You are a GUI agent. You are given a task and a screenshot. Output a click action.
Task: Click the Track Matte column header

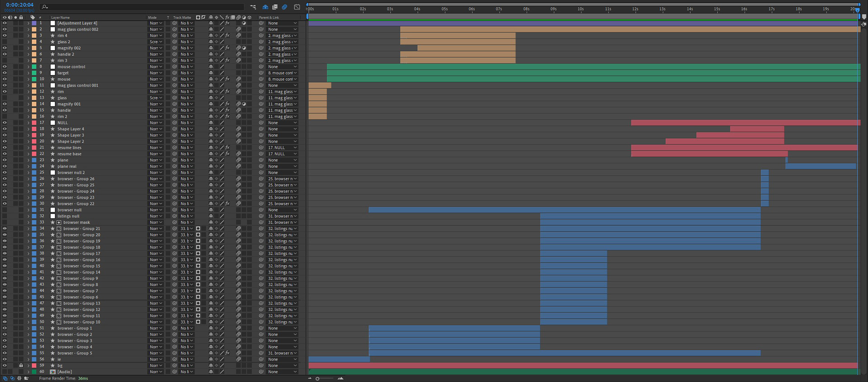tap(182, 18)
